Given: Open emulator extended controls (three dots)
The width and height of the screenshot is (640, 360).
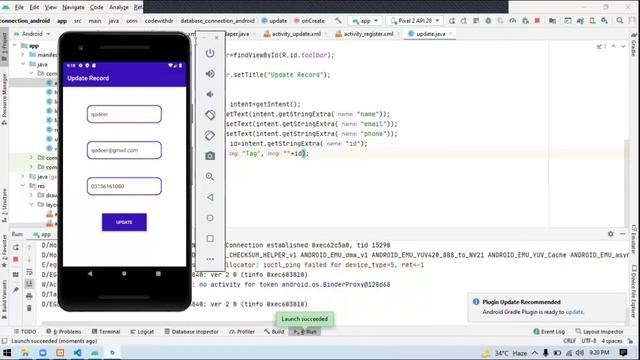Looking at the screenshot, I should (210, 259).
